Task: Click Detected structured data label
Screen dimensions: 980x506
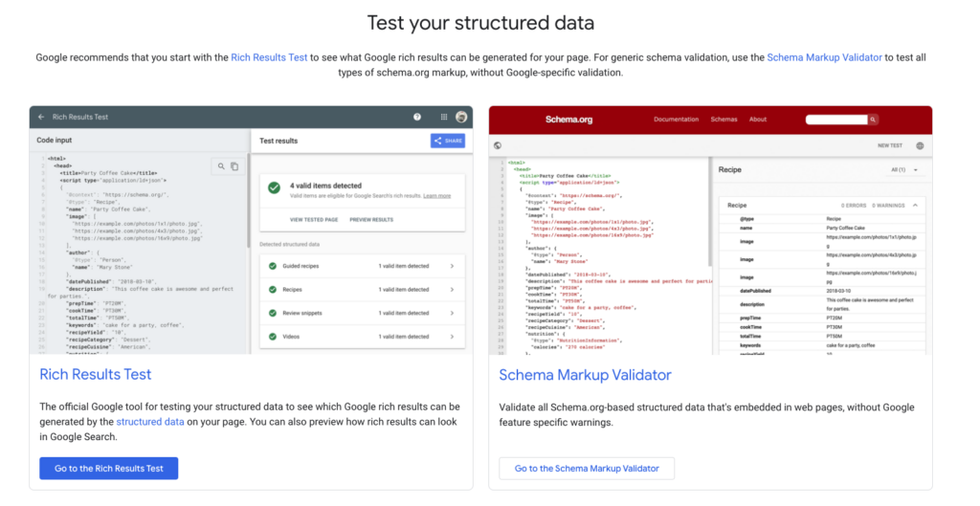Action: [289, 244]
